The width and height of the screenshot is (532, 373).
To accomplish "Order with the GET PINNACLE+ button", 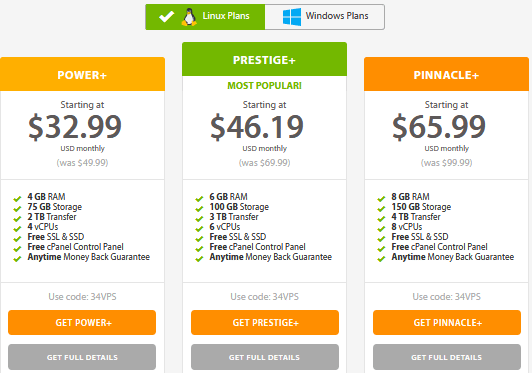I will pos(447,322).
